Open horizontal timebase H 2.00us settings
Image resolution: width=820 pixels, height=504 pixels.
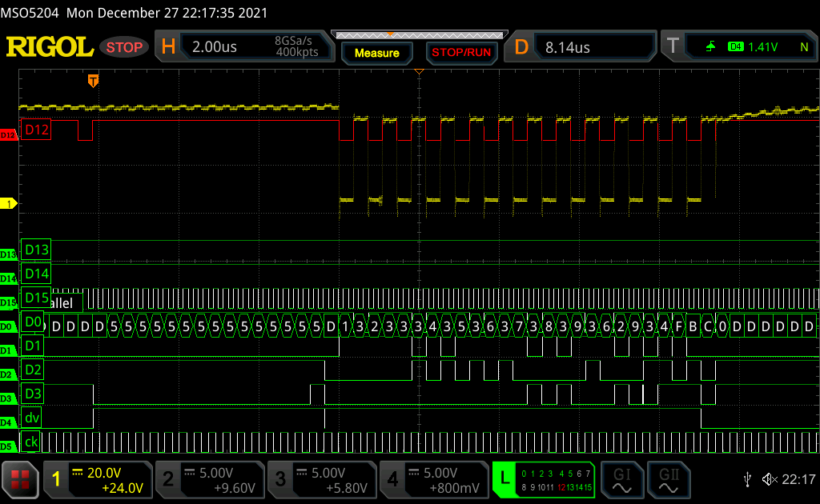click(x=245, y=46)
